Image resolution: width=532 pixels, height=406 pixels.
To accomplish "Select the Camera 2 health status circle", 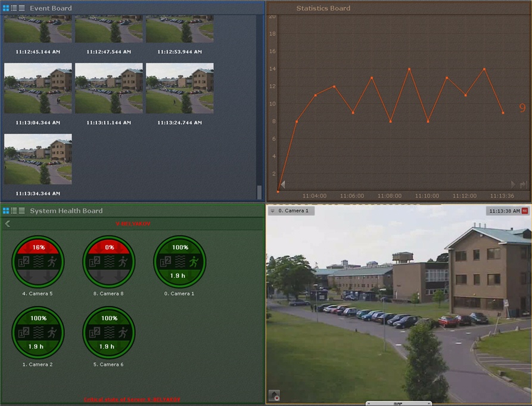I will [38, 333].
